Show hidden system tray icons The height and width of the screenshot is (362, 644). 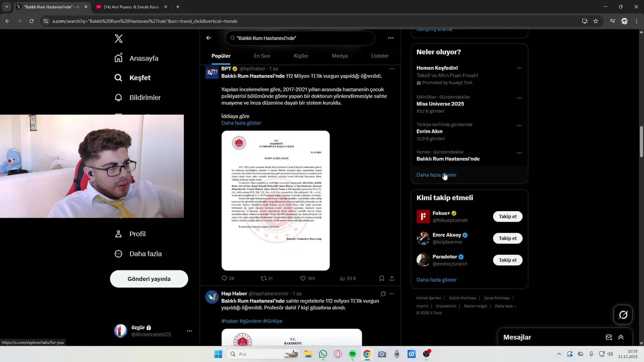559,354
